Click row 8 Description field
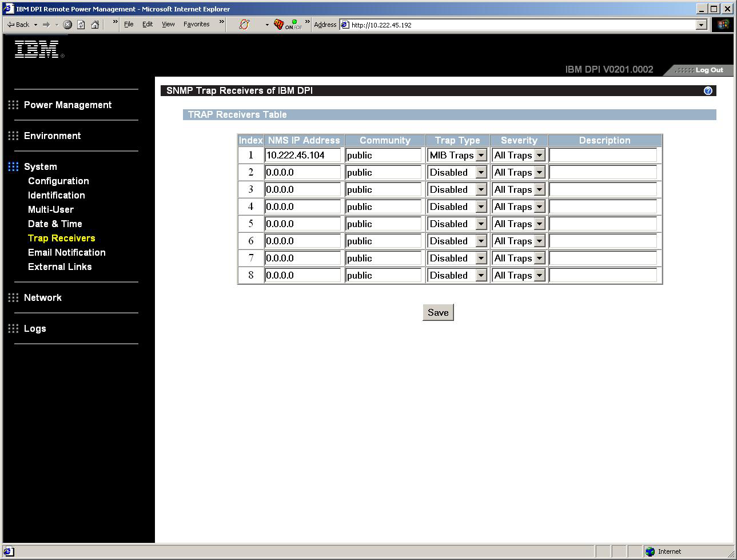 [603, 275]
